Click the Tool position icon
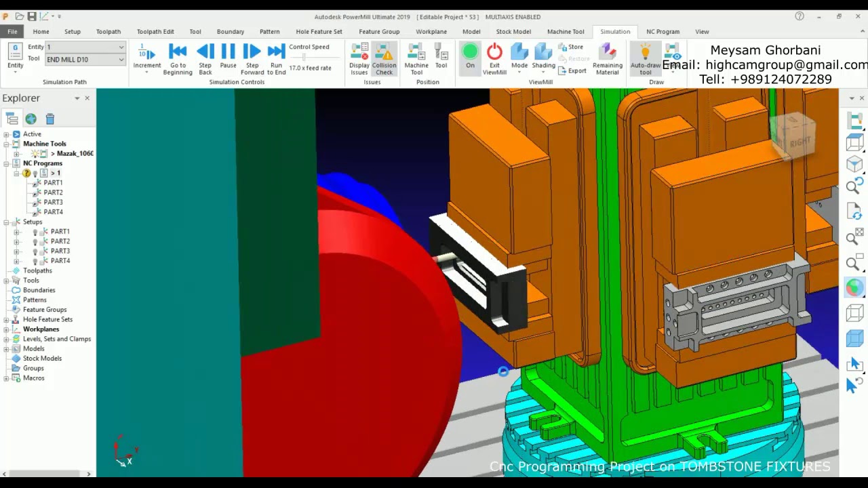The width and height of the screenshot is (868, 488). pyautogui.click(x=441, y=57)
